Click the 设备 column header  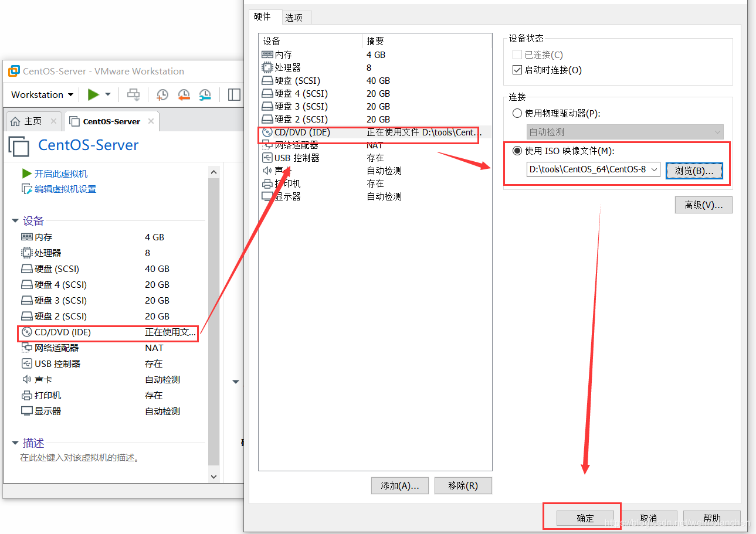point(311,41)
